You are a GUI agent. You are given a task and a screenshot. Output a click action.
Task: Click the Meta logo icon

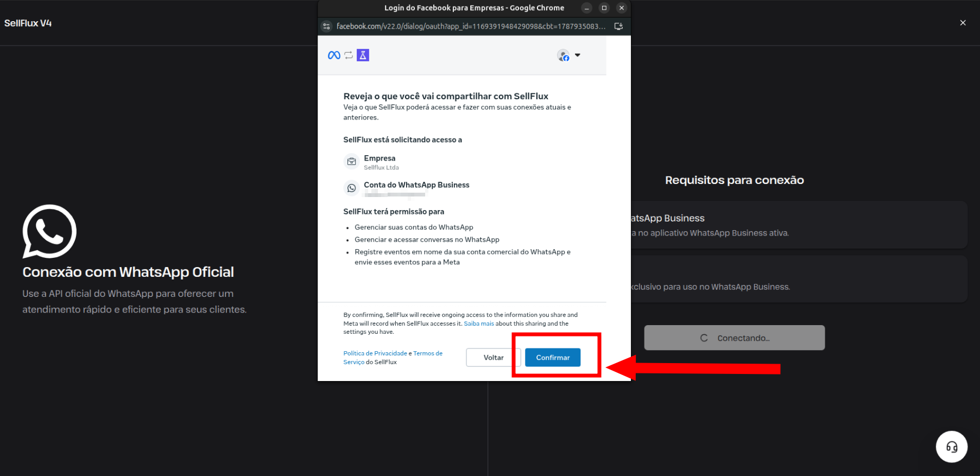334,55
